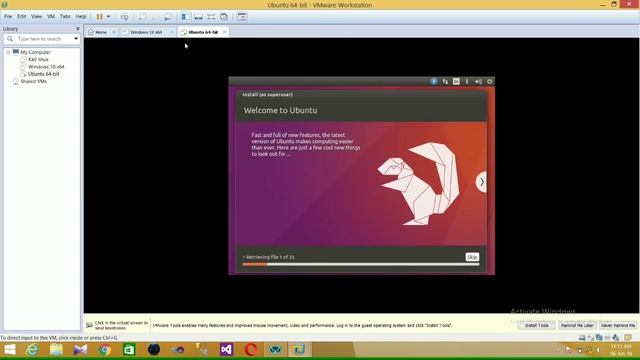Open Visual Studio from taskbar
This screenshot has width=640, height=360.
pyautogui.click(x=227, y=350)
